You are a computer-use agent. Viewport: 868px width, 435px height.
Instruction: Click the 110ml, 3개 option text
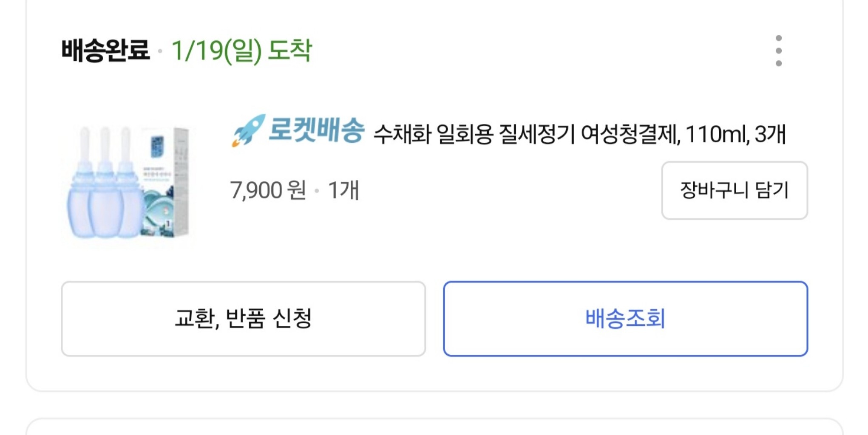(735, 134)
